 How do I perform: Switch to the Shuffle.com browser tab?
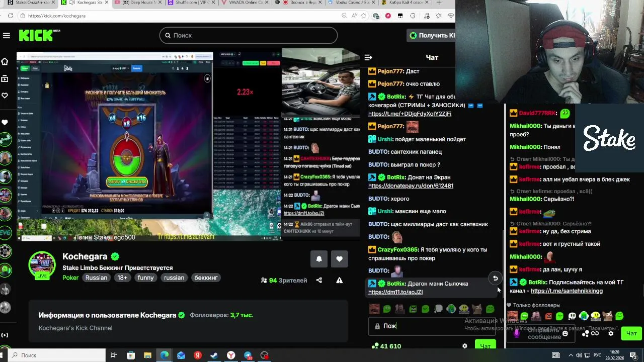(x=191, y=3)
